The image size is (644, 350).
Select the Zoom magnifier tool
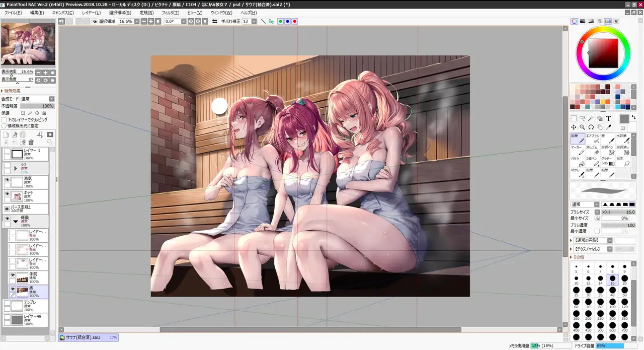coord(582,127)
